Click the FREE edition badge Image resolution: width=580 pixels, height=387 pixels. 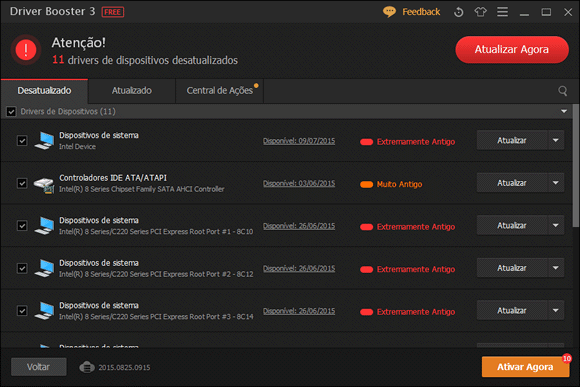(113, 12)
